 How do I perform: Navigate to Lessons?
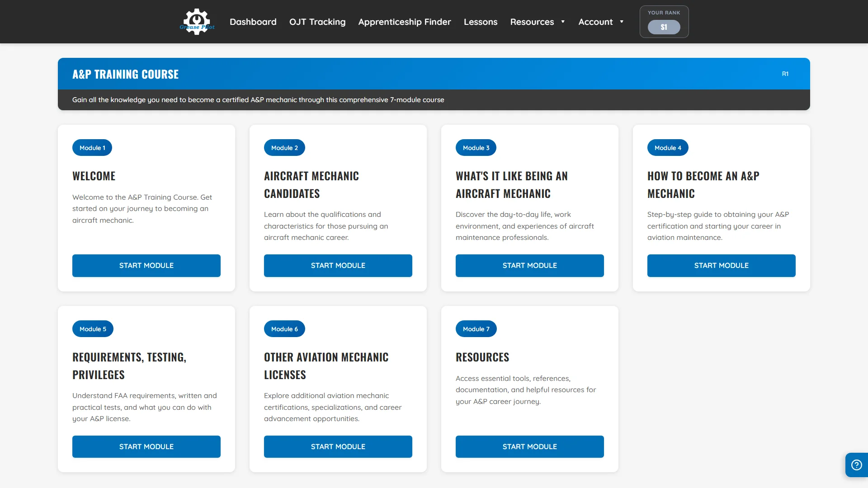point(481,22)
